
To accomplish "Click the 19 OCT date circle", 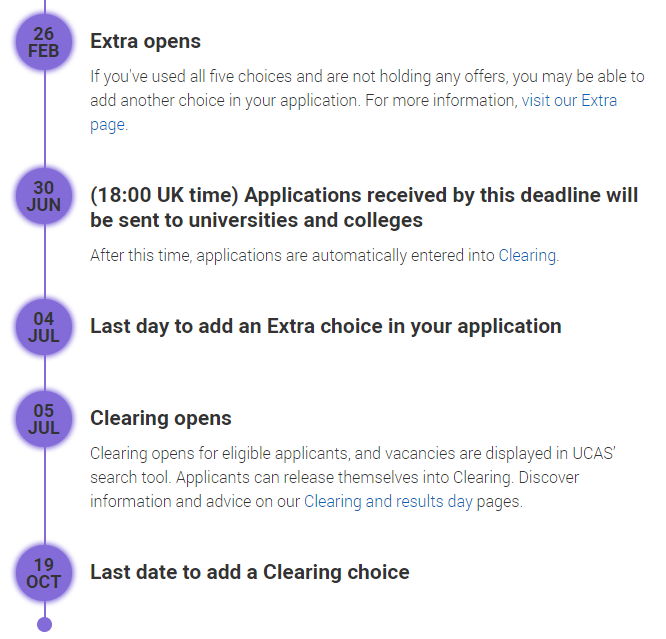I will (44, 573).
